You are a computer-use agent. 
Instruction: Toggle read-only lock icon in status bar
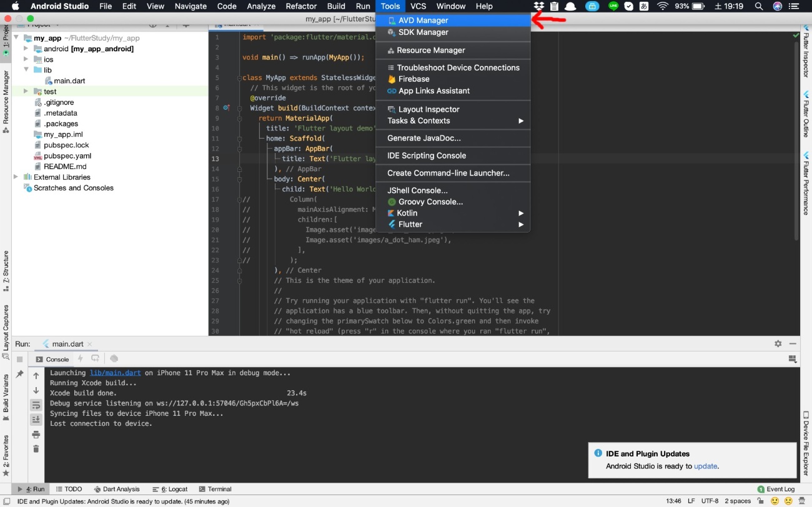point(761,501)
